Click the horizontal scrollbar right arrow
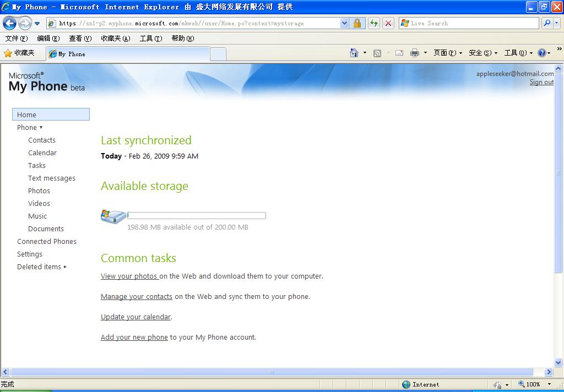564x392 pixels. [549, 372]
